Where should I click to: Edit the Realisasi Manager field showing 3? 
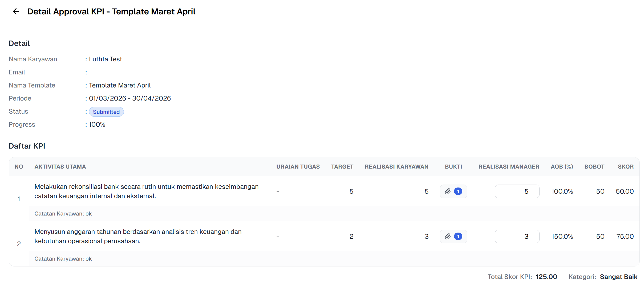[x=517, y=236]
